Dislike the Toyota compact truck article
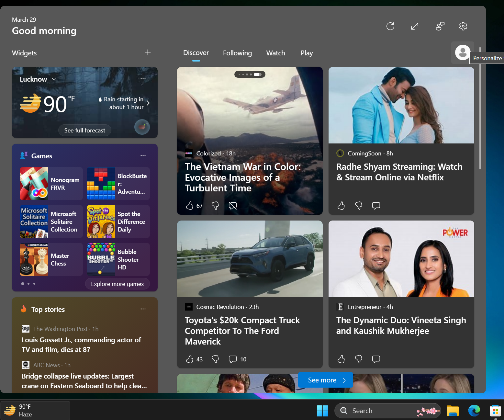 tap(215, 359)
